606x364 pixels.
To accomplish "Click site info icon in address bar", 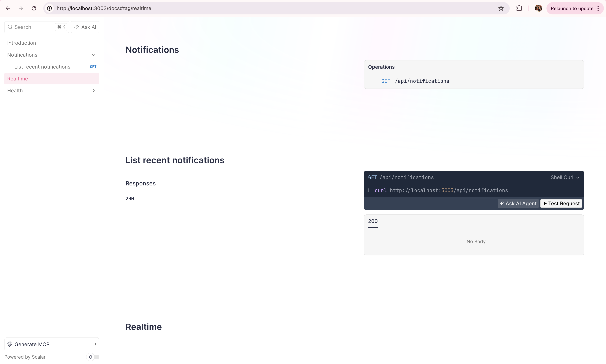I will pos(50,8).
